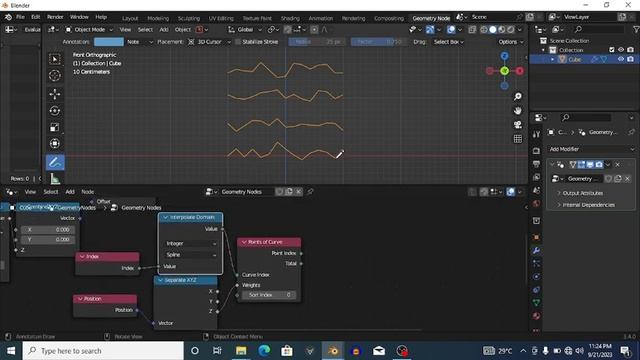Expand the Internal Dependencies panel
Viewport: 640px width, 360px height.
(x=588, y=205)
